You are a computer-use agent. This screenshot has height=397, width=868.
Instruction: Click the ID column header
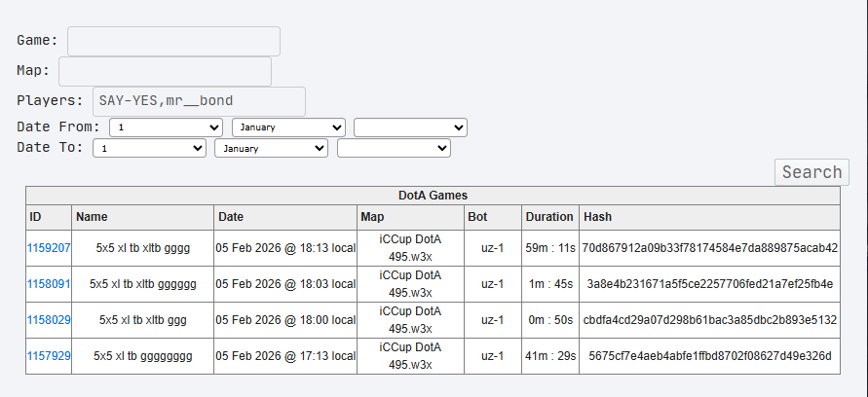click(x=36, y=216)
